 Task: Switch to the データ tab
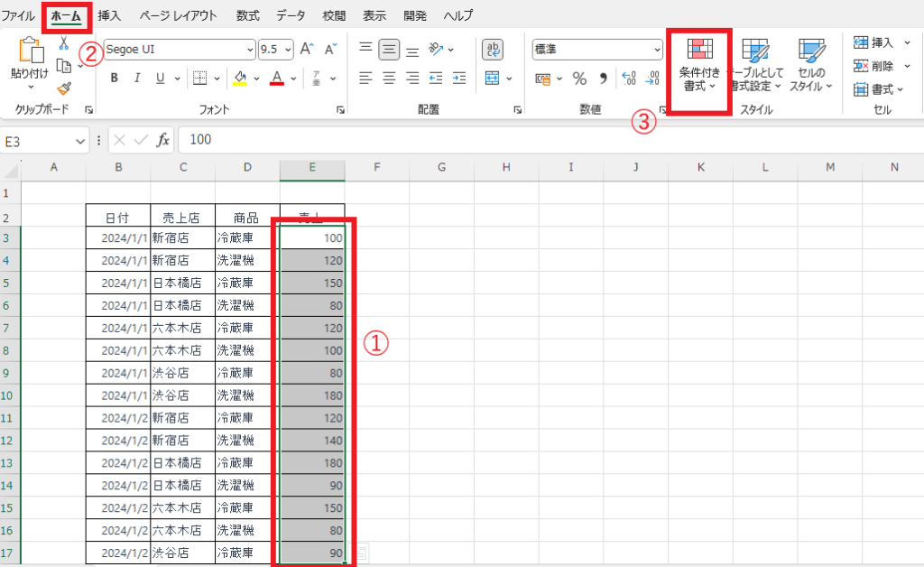click(x=291, y=16)
